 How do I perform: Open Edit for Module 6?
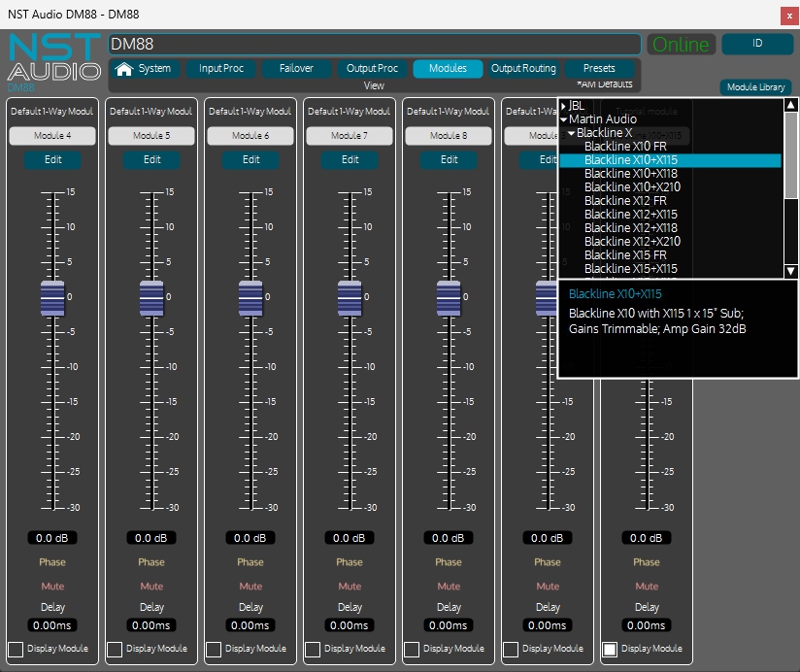point(250,159)
